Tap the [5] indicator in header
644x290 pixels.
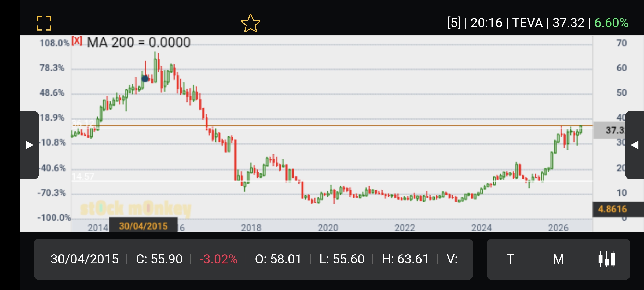point(454,23)
